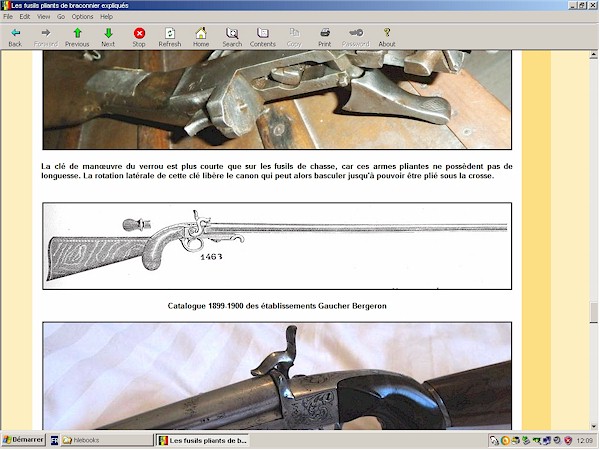600x450 pixels.
Task: Click the application icon in the title bar
Action: [5, 5]
